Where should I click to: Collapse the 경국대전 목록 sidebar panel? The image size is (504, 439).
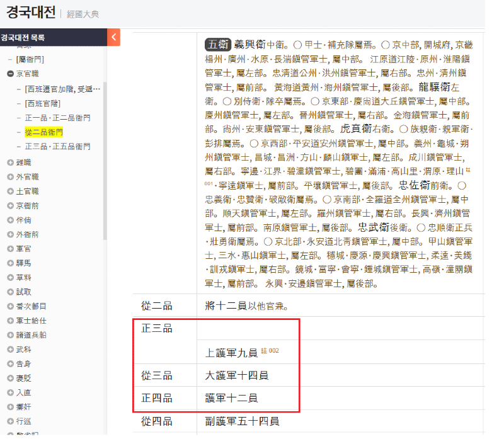point(113,37)
